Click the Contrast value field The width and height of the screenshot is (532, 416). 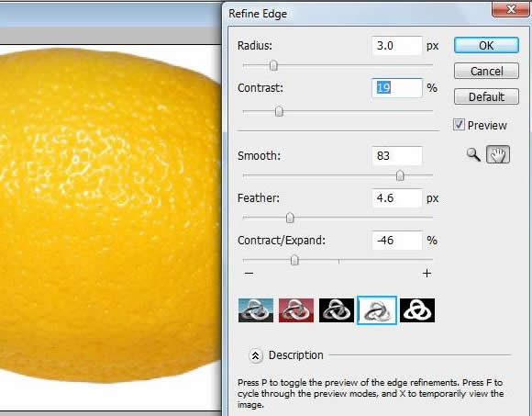coord(397,88)
